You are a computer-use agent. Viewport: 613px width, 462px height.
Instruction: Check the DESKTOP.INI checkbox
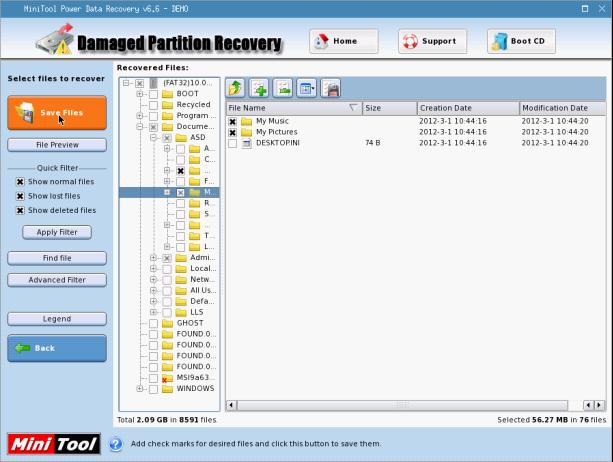[x=232, y=143]
